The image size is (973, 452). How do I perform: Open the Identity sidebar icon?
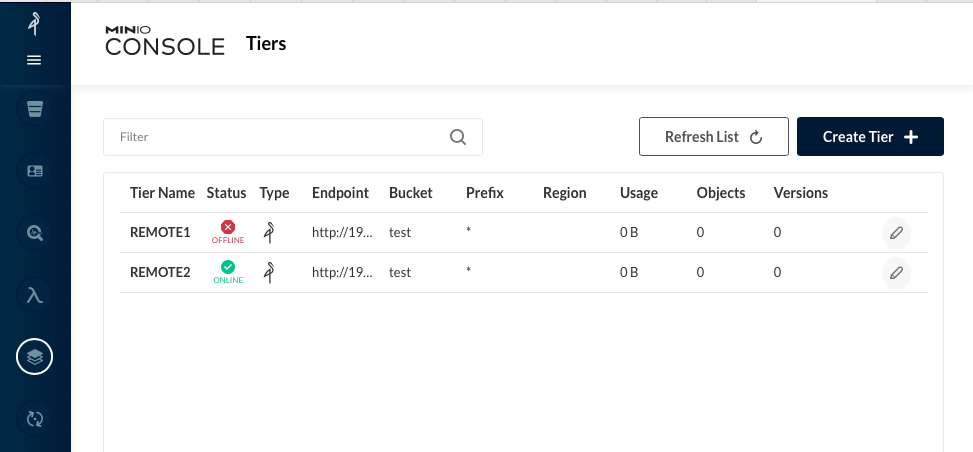click(x=35, y=171)
